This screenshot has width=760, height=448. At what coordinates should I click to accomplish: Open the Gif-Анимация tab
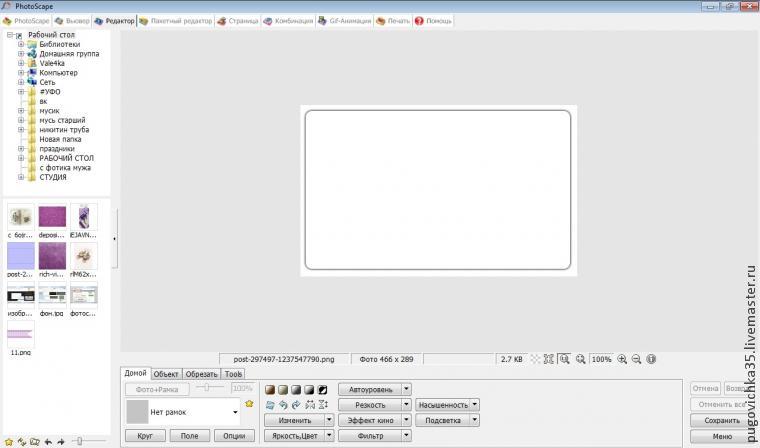(345, 21)
